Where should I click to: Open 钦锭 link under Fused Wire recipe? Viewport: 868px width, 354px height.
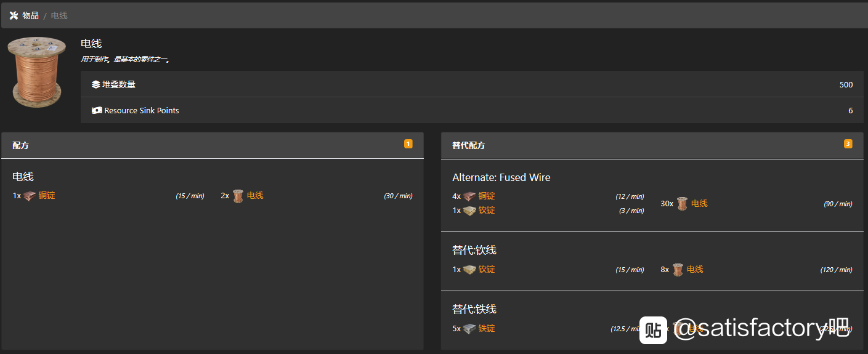coord(487,211)
